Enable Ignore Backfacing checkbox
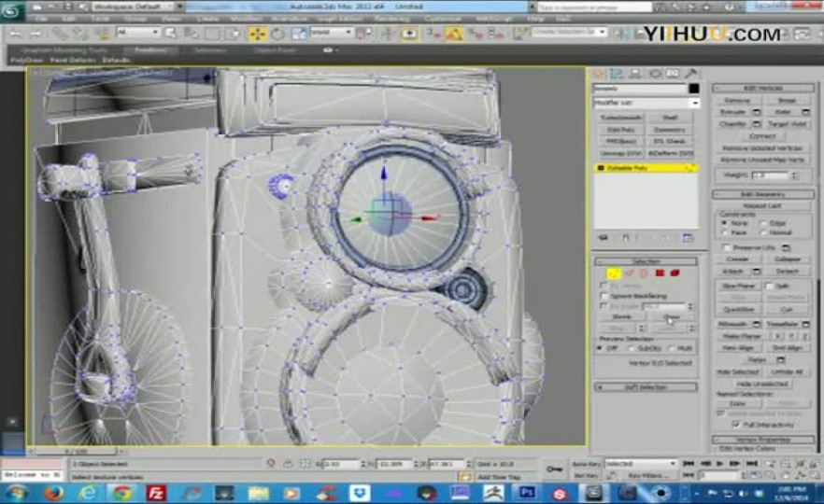The height and width of the screenshot is (504, 824). click(x=604, y=297)
